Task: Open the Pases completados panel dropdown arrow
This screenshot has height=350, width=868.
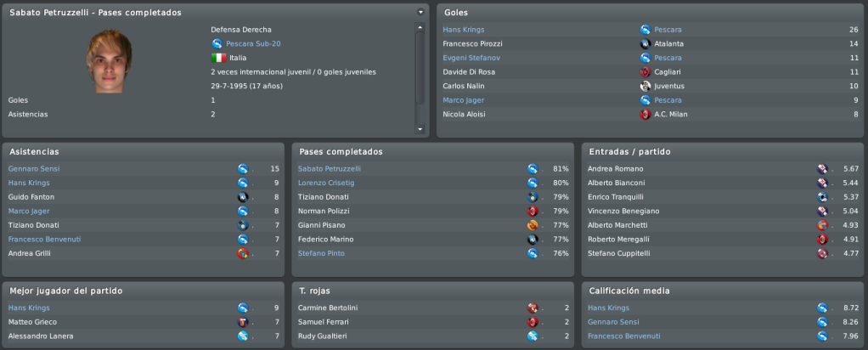Action: tap(420, 12)
